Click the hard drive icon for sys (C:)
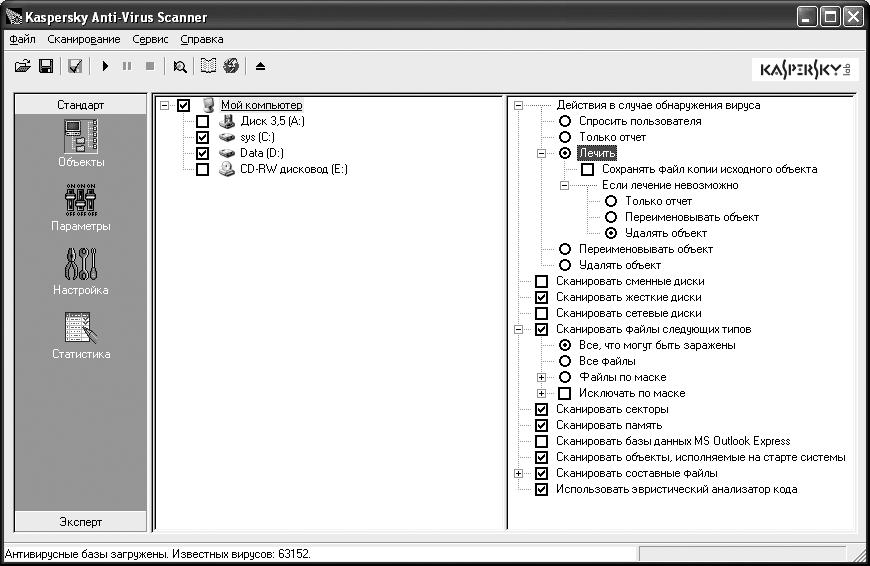 tap(226, 137)
